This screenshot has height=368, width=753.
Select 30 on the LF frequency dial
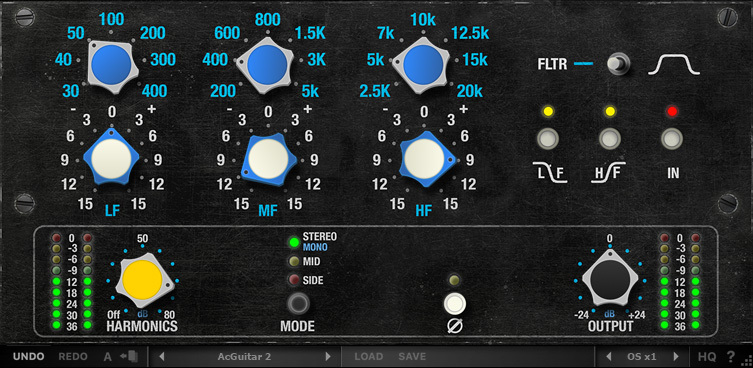tap(71, 91)
